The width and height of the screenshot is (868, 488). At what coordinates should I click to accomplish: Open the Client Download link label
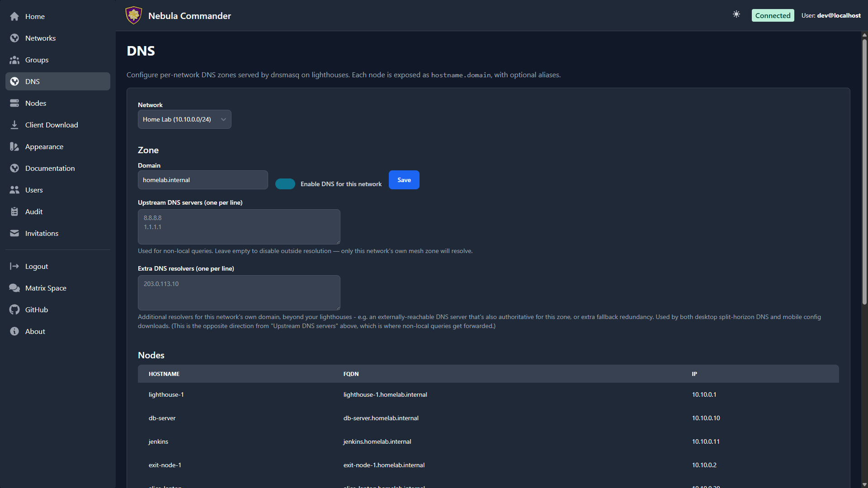click(x=52, y=125)
